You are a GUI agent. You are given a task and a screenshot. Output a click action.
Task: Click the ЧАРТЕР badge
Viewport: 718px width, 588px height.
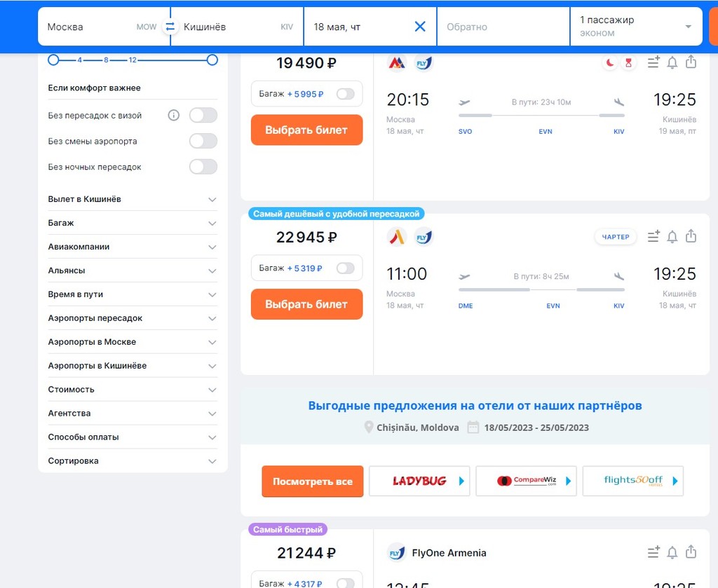point(616,237)
